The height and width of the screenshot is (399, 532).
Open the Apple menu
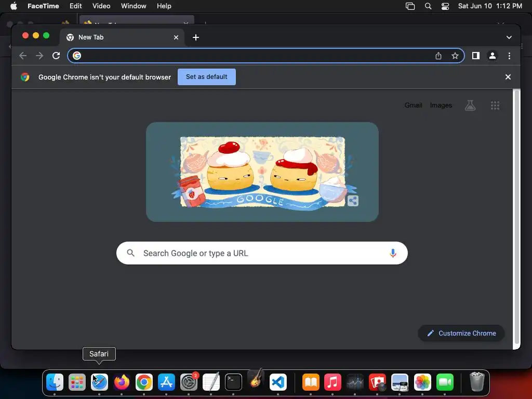[x=14, y=6]
